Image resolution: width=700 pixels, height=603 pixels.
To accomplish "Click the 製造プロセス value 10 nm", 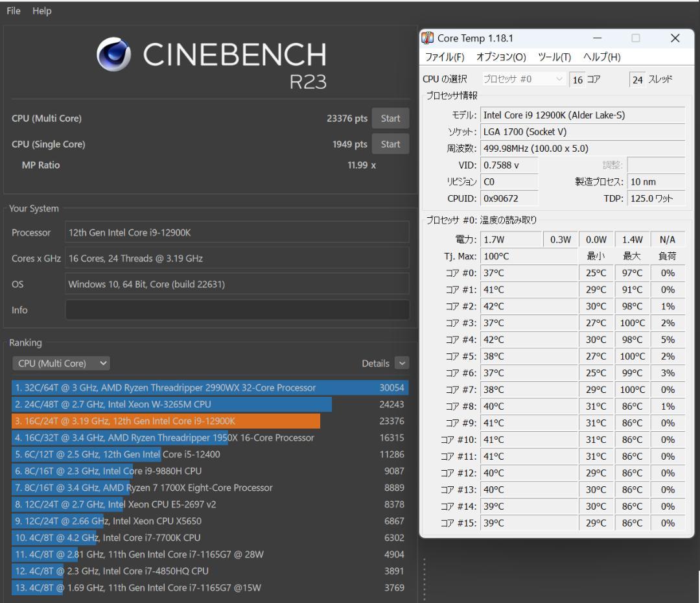I will click(656, 182).
